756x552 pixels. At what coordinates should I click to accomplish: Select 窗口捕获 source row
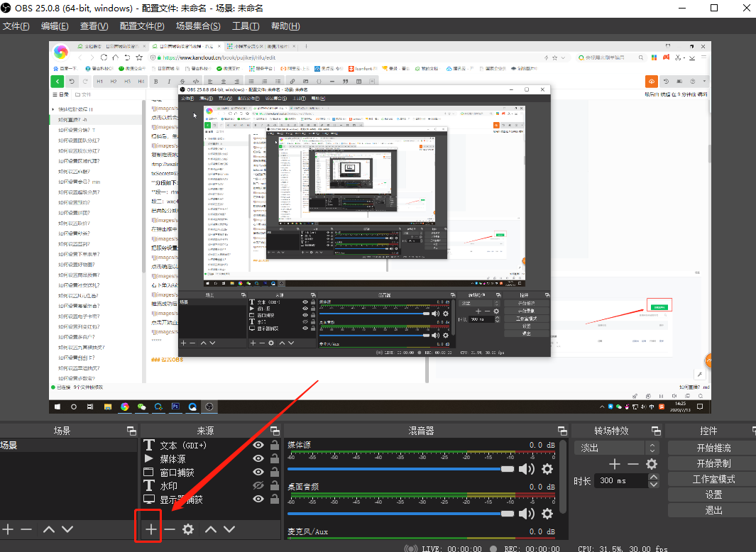coord(211,472)
